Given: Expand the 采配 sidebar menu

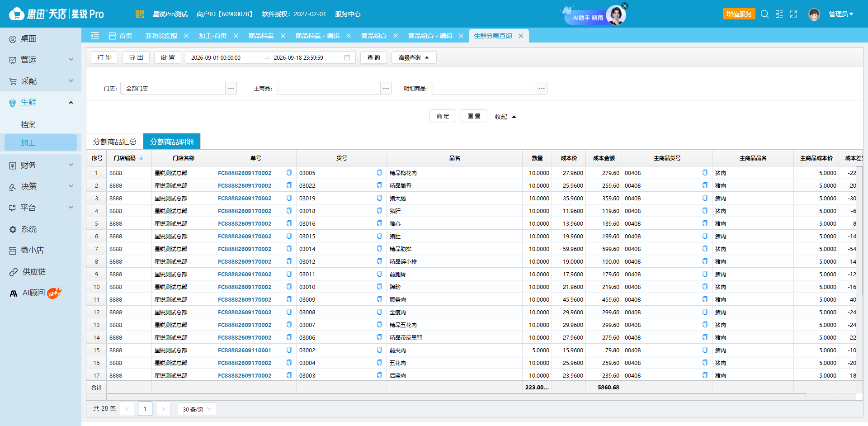Looking at the screenshot, I should 41,81.
